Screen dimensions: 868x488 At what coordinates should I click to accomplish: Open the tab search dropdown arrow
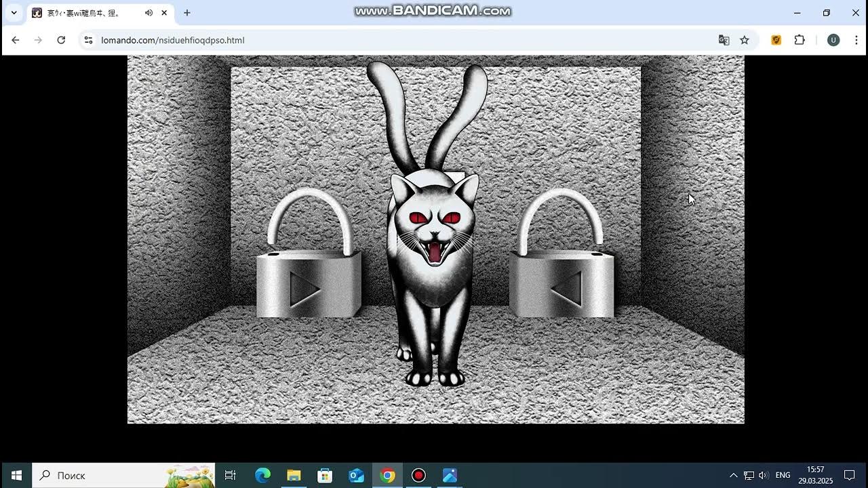tap(14, 13)
